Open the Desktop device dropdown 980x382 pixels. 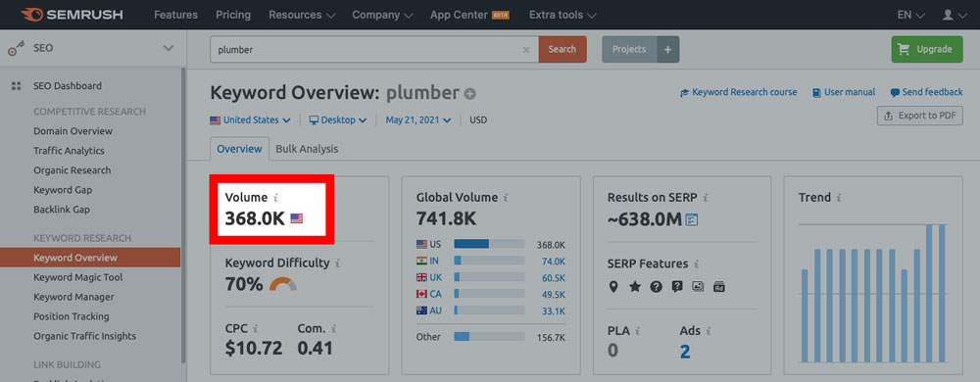coord(338,120)
